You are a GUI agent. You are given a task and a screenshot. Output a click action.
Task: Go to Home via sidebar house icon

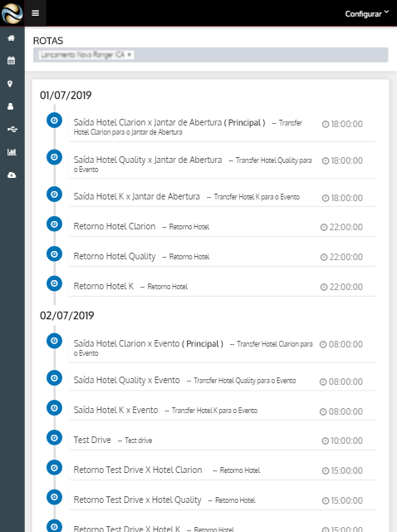[x=12, y=38]
